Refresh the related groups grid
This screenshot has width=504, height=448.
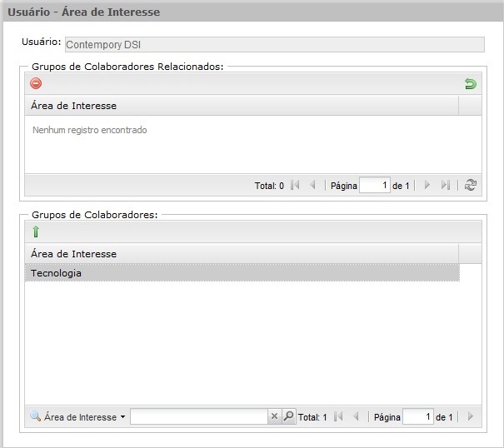pos(471,186)
